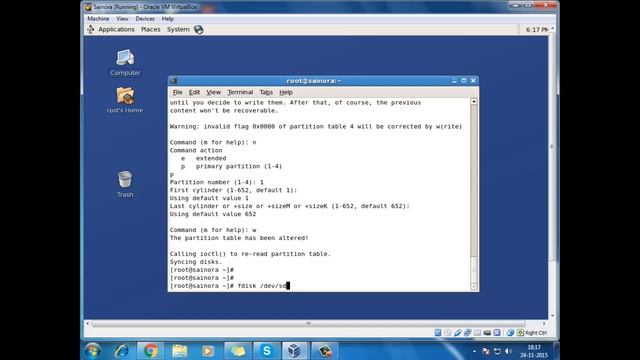Open the Windows Start menu orb
Viewport: 640px width, 360px height.
click(93, 351)
